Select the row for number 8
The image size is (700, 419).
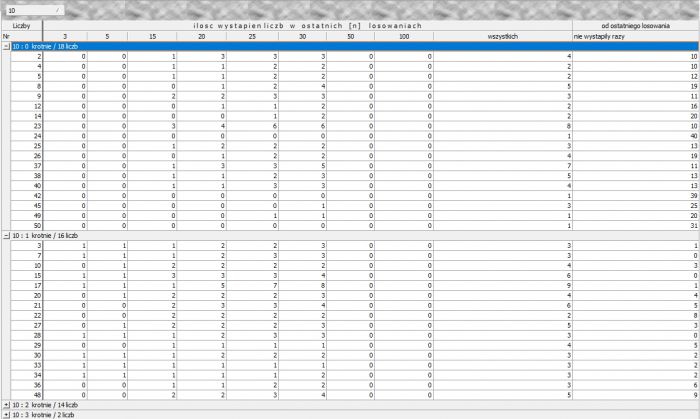pos(354,87)
